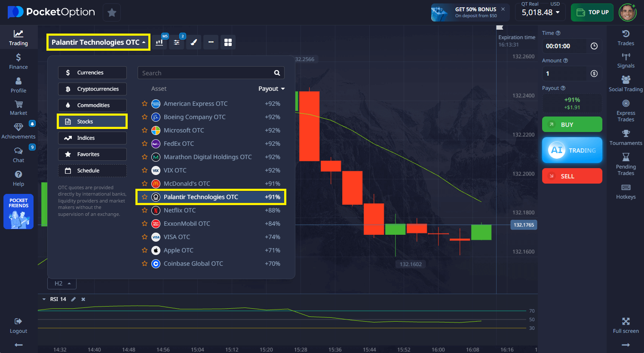This screenshot has height=353, width=644.
Task: Open the chart type selector icon
Action: [159, 42]
